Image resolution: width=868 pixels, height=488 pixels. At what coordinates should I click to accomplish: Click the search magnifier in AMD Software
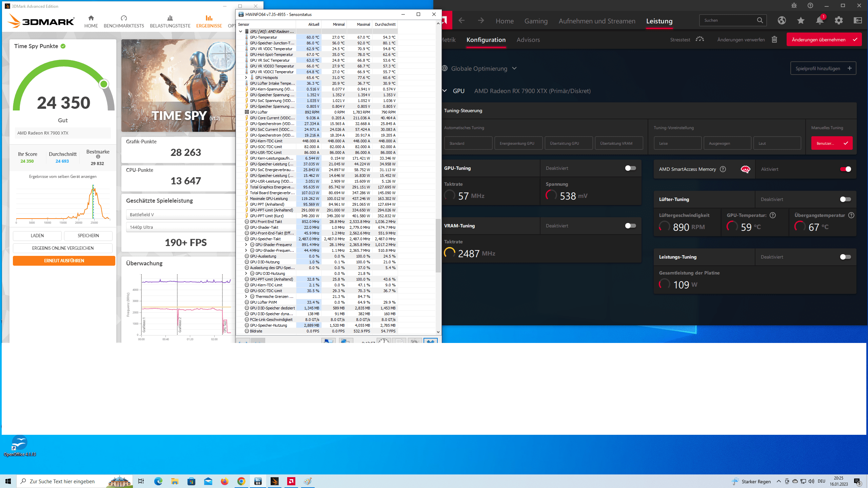(760, 20)
